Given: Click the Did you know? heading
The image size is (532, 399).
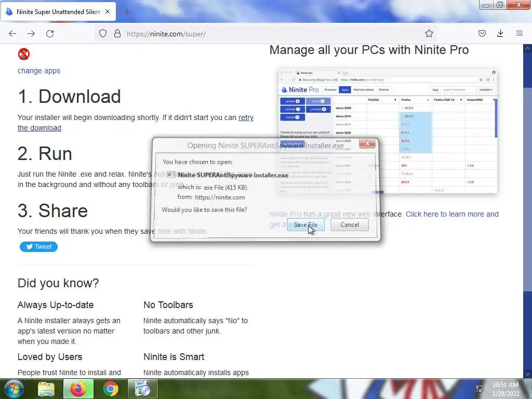Looking at the screenshot, I should click(58, 283).
